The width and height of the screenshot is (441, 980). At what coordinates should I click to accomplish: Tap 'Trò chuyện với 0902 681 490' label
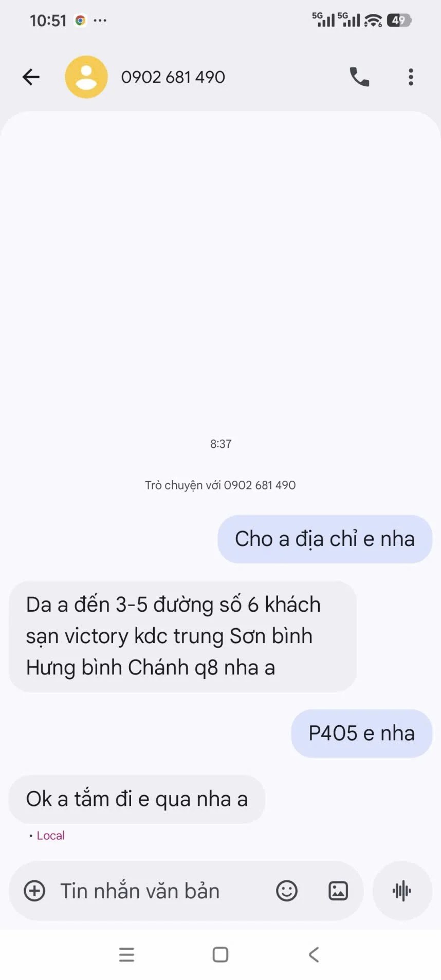220,485
